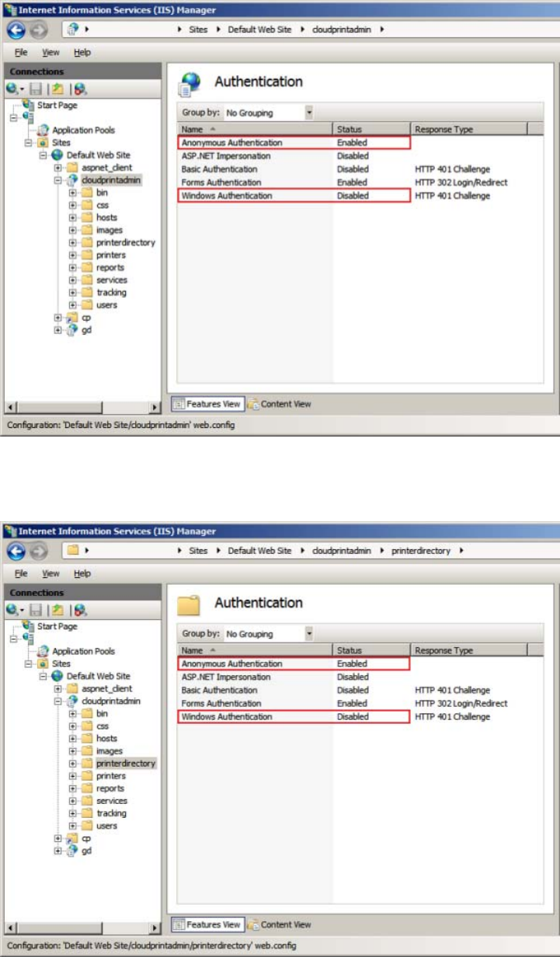The width and height of the screenshot is (560, 957).
Task: Click delete connection toolbar icon in lower window
Action: pos(81,611)
